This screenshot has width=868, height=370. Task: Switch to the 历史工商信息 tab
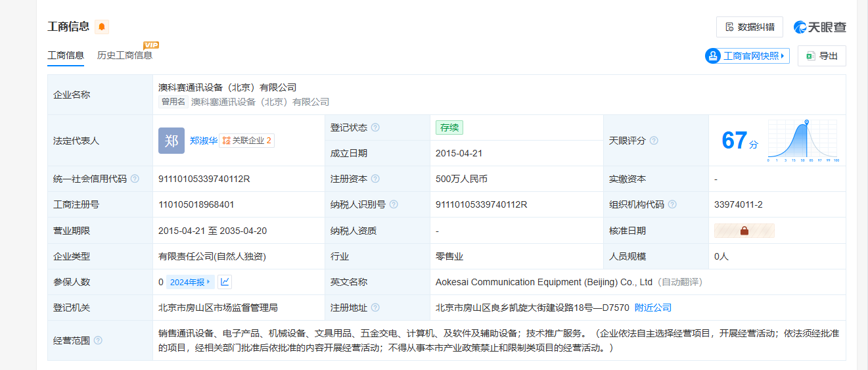click(125, 55)
